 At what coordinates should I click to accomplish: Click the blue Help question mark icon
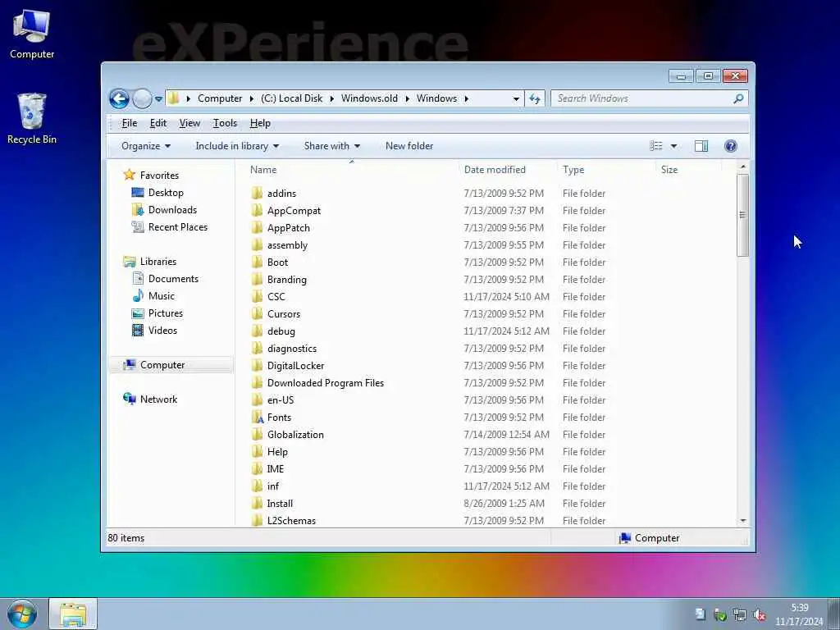[730, 146]
